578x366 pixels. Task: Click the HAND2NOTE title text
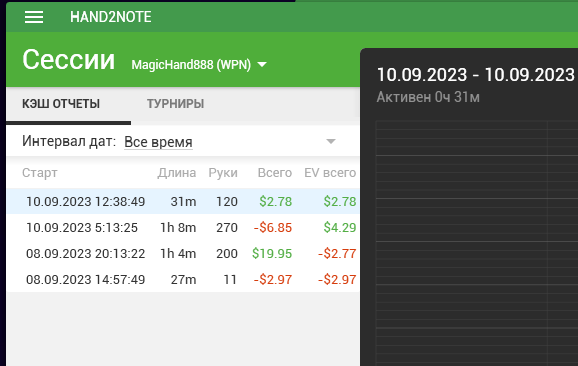tap(111, 17)
